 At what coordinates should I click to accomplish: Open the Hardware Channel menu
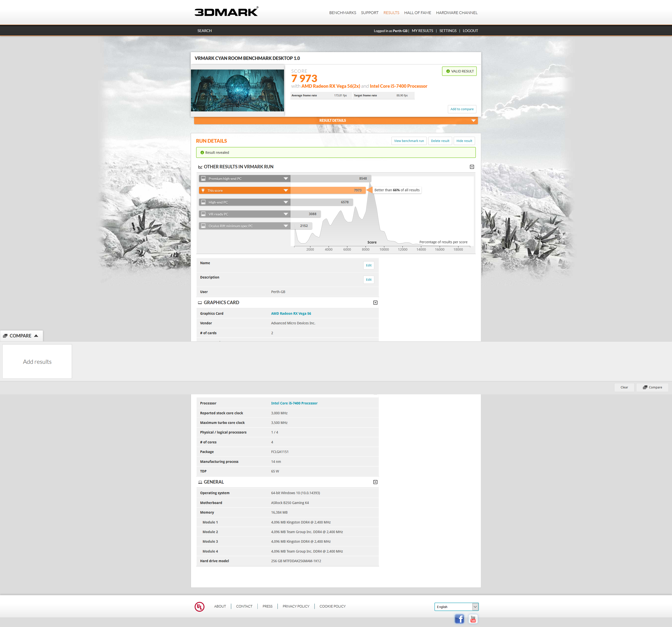pos(457,13)
